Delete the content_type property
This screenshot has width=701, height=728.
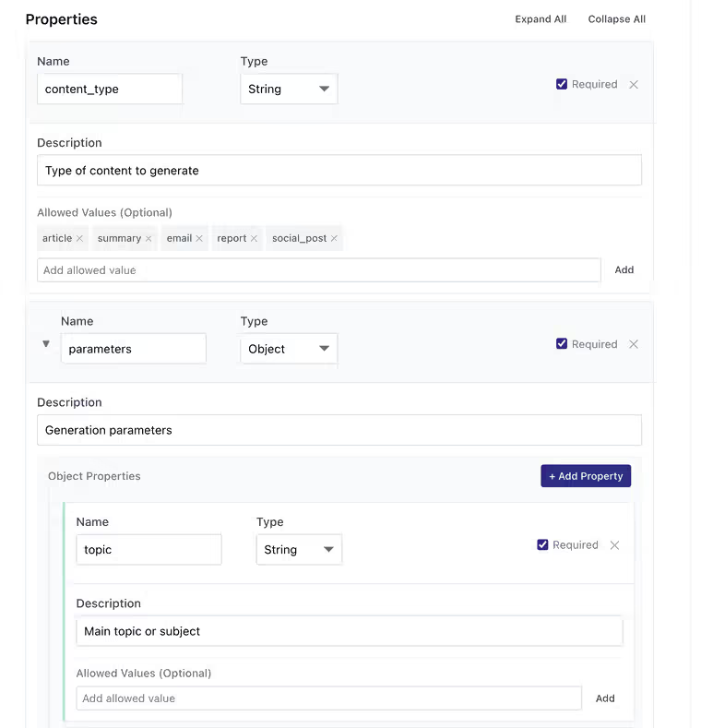(x=634, y=84)
